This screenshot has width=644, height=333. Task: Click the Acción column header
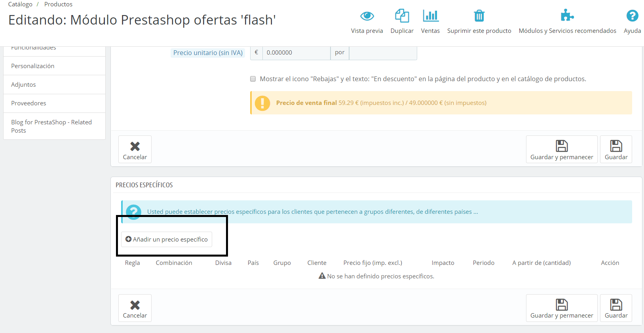tap(610, 263)
